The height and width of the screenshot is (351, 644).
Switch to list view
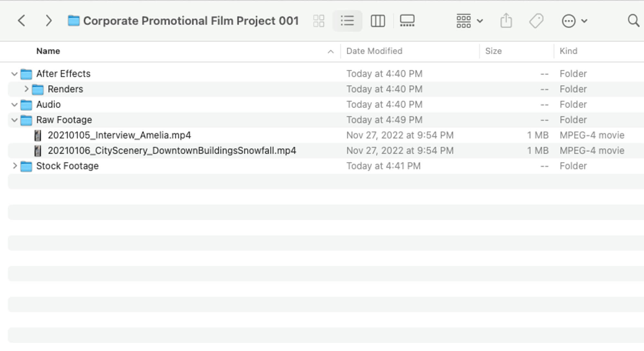(348, 20)
